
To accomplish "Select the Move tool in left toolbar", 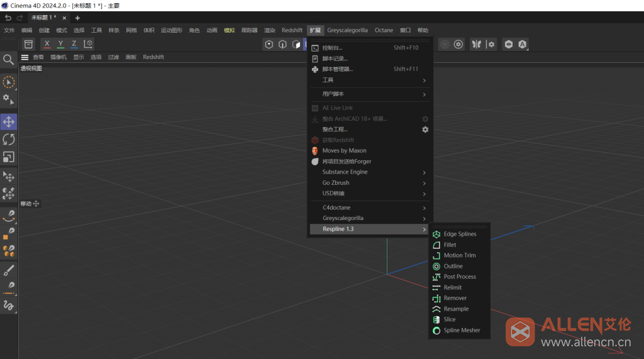I will tap(9, 122).
